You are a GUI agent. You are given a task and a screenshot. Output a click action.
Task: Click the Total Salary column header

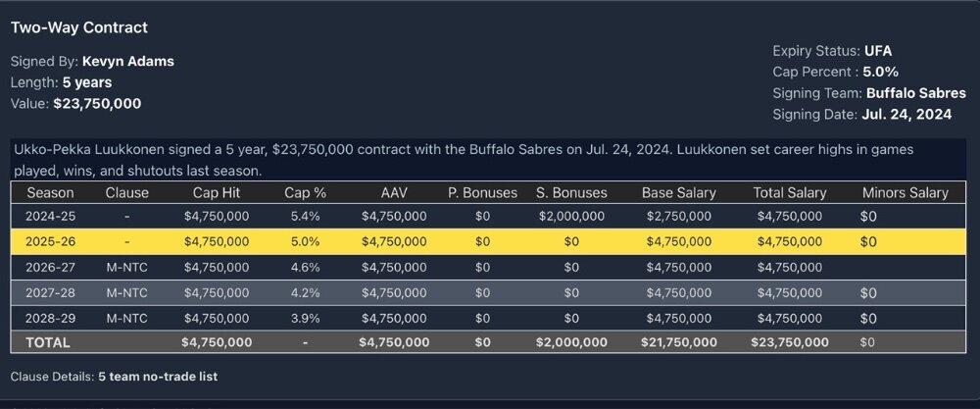pos(790,192)
